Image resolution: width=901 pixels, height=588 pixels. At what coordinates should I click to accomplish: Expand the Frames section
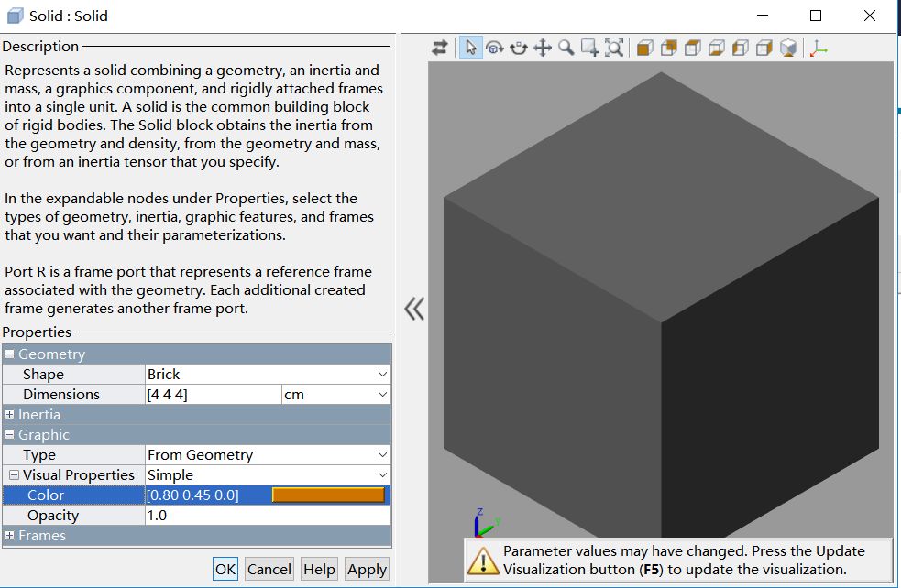click(x=9, y=535)
